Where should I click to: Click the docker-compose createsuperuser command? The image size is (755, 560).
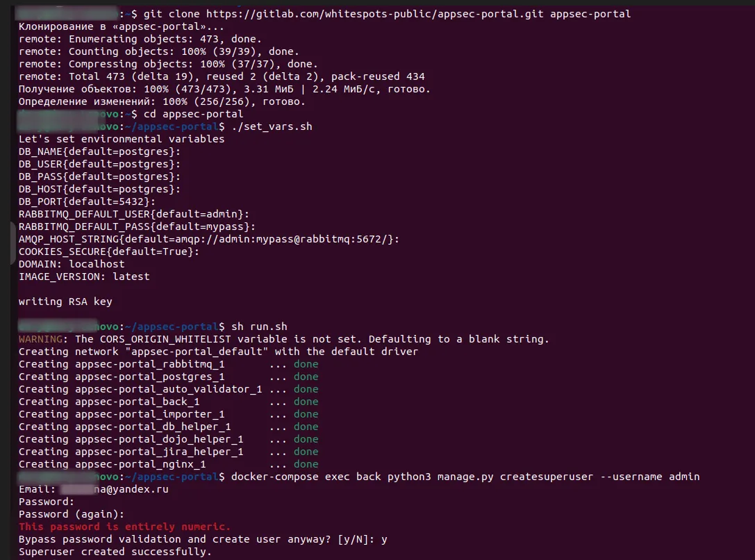[x=465, y=477]
